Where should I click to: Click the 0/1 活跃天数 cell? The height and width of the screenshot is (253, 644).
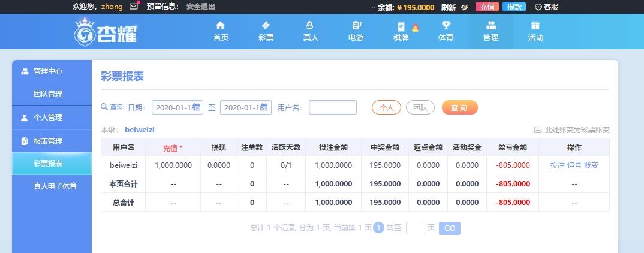click(286, 165)
